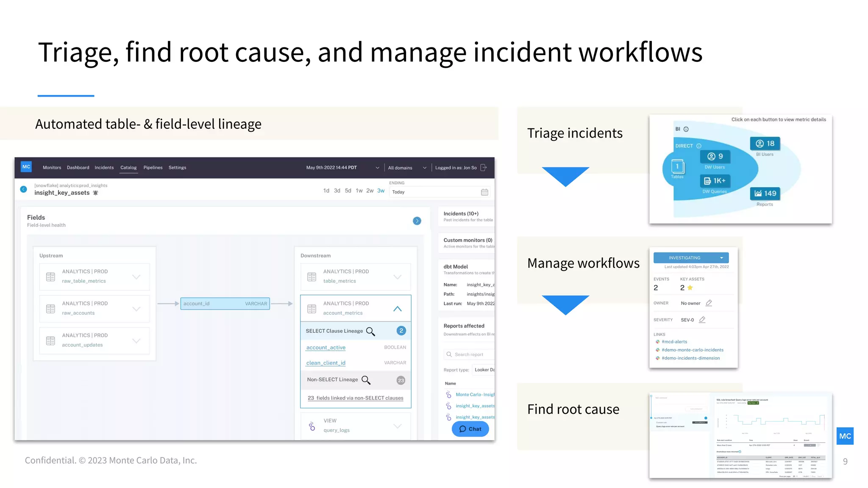Select the 3d time range
The width and height of the screenshot is (868, 488).
click(x=337, y=191)
